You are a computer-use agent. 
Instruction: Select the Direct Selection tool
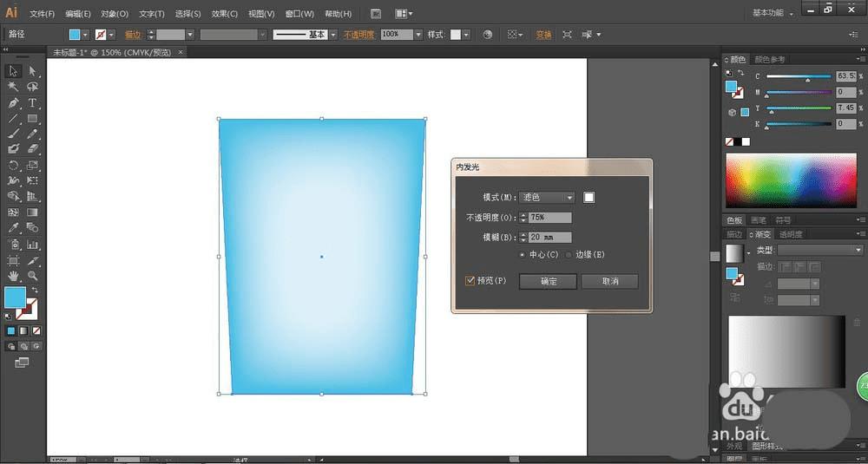click(32, 71)
